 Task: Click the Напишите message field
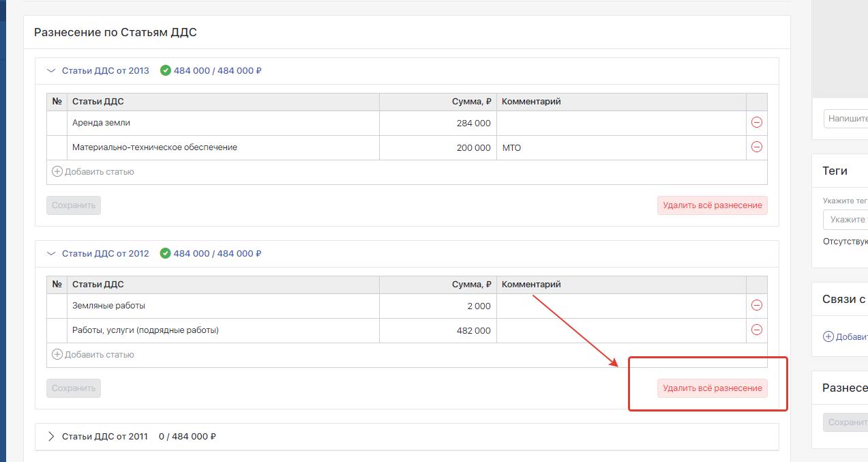(846, 119)
